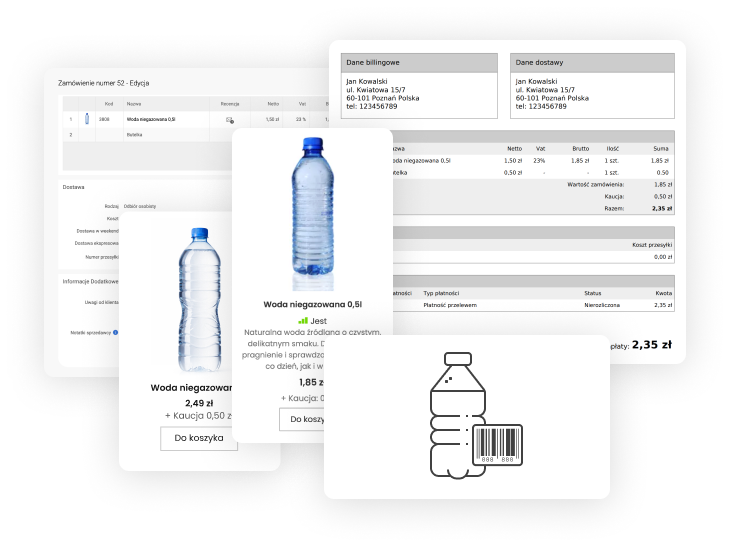
Task: Click the Odbiór osobisty delivery type value
Action: [x=140, y=206]
